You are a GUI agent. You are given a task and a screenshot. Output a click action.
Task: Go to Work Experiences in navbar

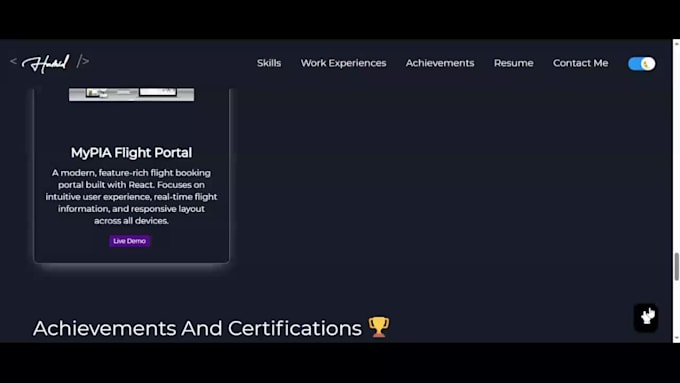(x=343, y=63)
